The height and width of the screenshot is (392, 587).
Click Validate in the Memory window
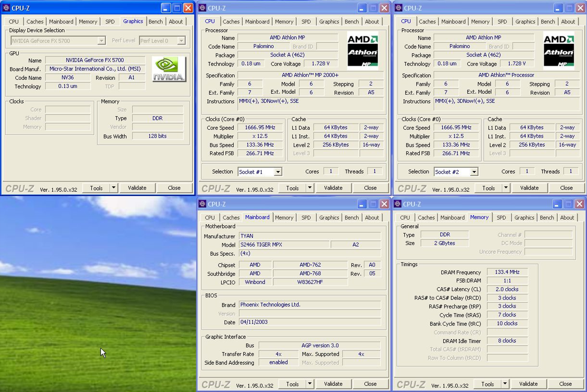[528, 384]
